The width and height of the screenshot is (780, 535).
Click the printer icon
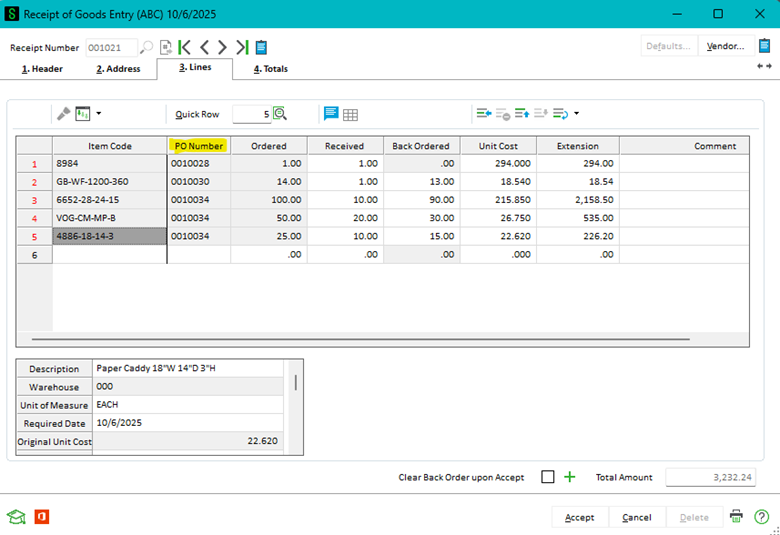pos(736,517)
